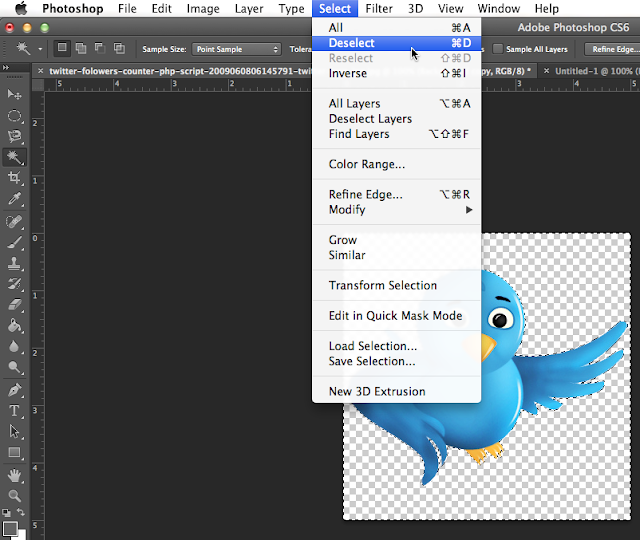Select the Path Selection tool
640x540 pixels.
coord(14,431)
